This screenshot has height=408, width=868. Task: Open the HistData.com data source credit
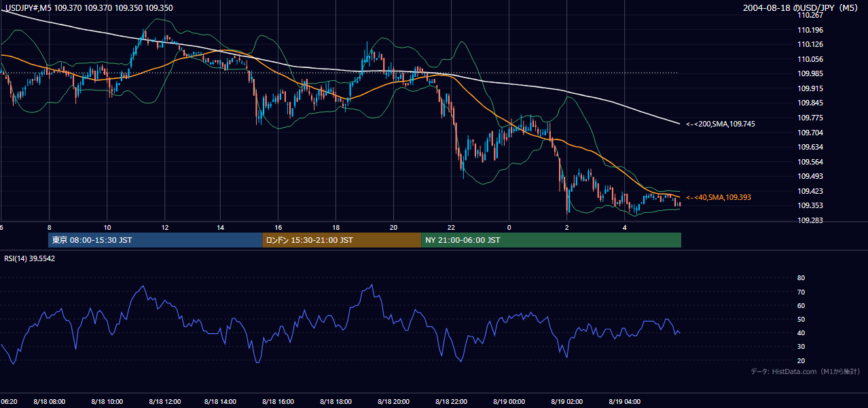tap(806, 371)
